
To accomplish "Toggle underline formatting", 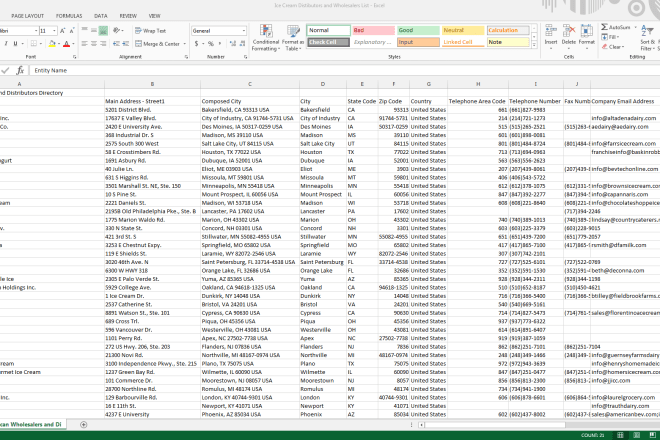I will pyautogui.click(x=16, y=44).
